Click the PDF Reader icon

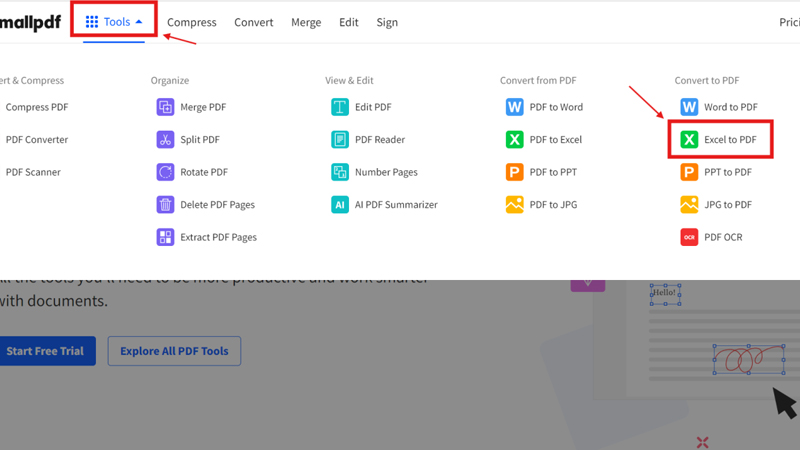pos(340,139)
